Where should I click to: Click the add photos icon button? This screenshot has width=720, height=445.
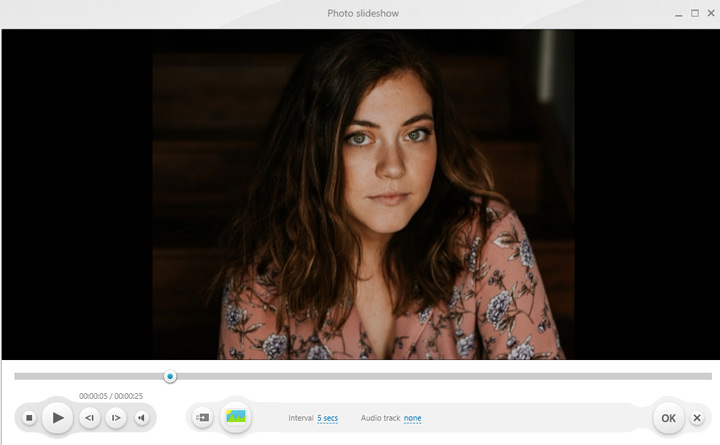202,418
